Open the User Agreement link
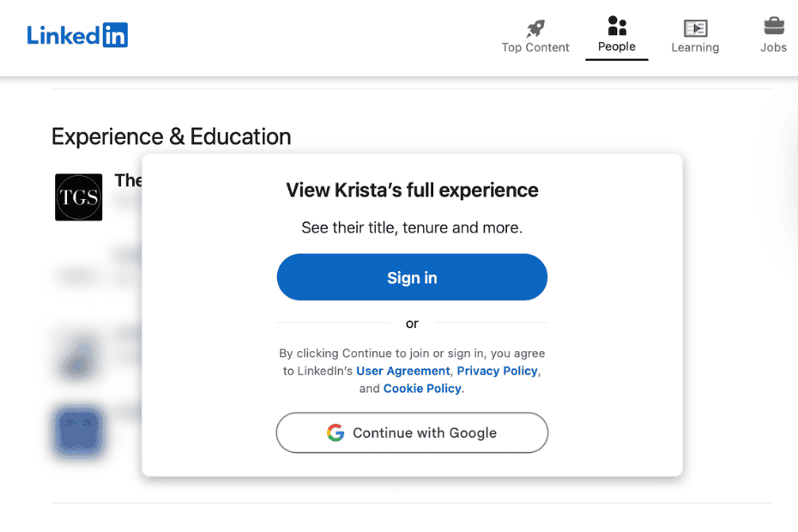The height and width of the screenshot is (532, 798). pyautogui.click(x=403, y=371)
